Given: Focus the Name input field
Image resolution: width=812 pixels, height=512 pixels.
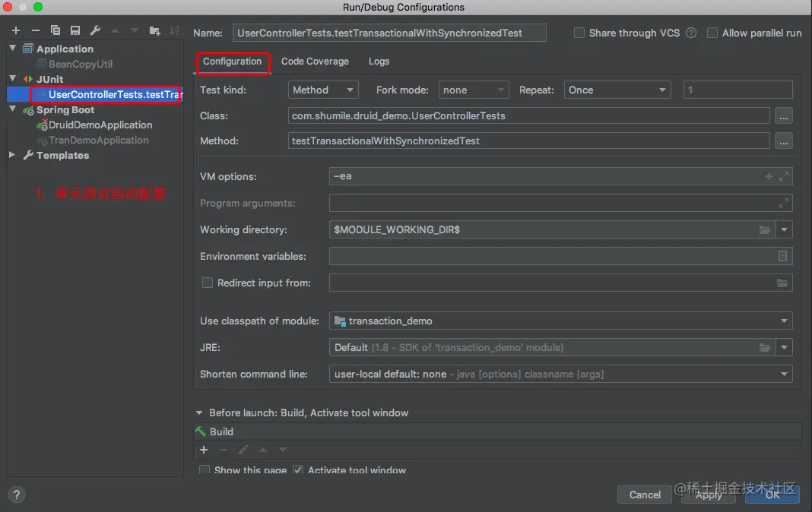Looking at the screenshot, I should tap(389, 33).
